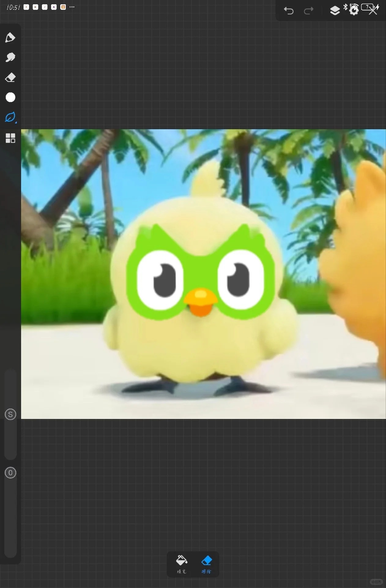386x588 pixels.
Task: Switch to 填充 fill mode
Action: coord(181,564)
